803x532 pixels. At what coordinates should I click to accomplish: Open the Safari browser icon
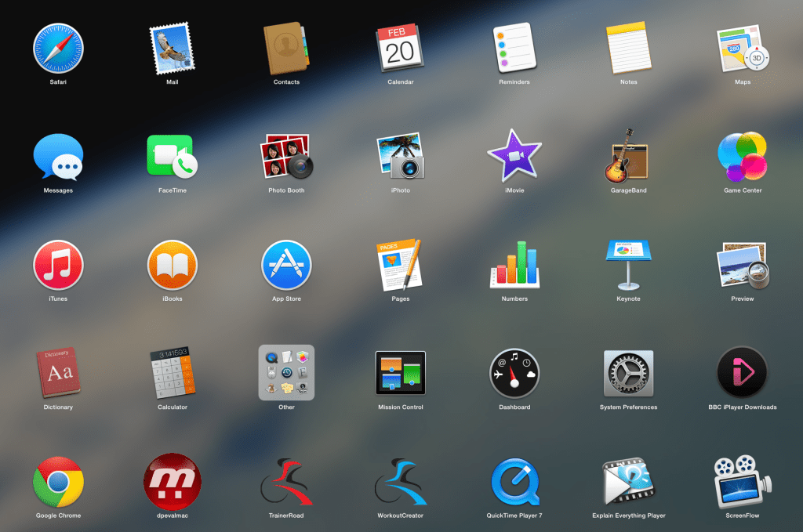pyautogui.click(x=58, y=47)
